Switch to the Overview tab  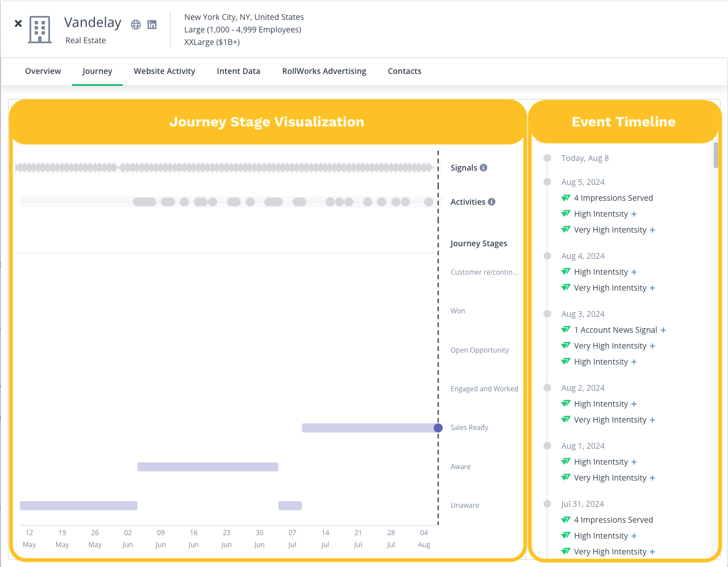pyautogui.click(x=43, y=71)
